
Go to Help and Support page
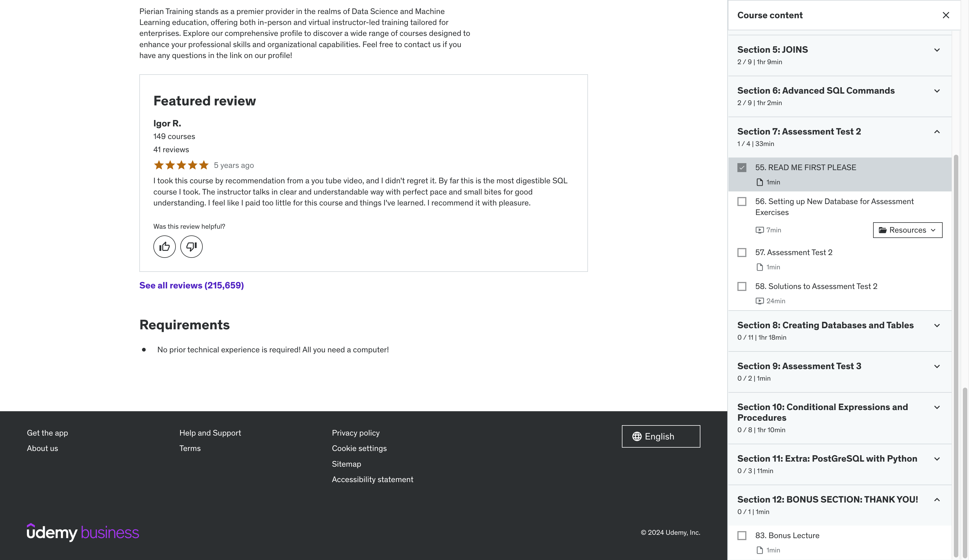click(210, 433)
